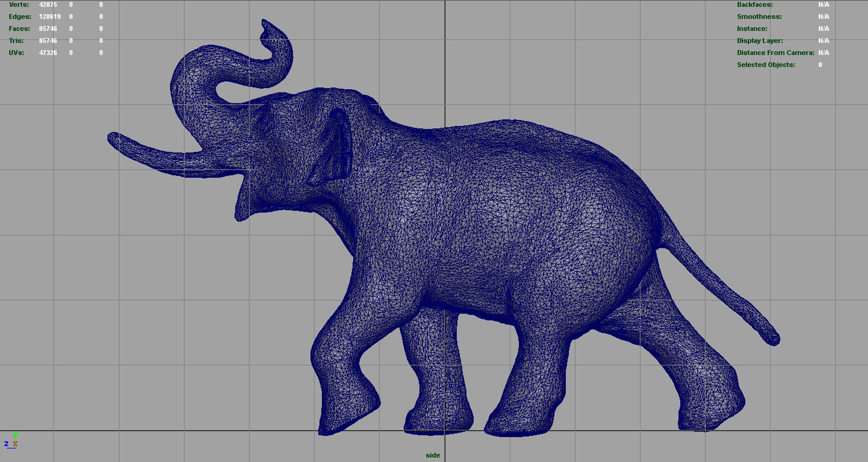The width and height of the screenshot is (868, 462).
Task: Click the 'side' camera name label
Action: (x=433, y=455)
